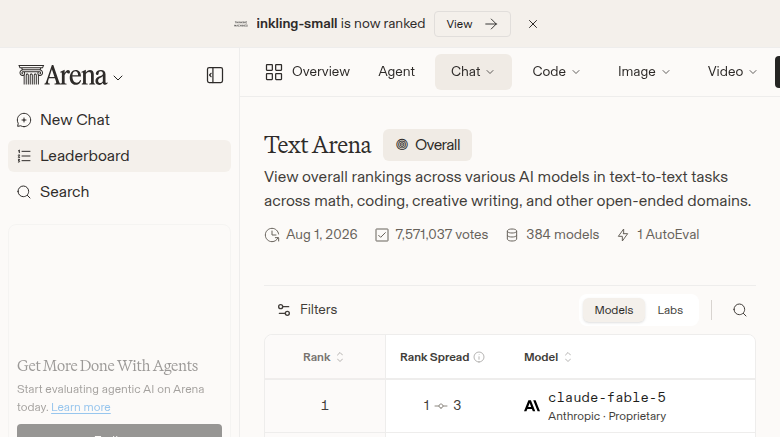Follow the Learn more link
Screen dimensions: 780x437
coord(81,407)
